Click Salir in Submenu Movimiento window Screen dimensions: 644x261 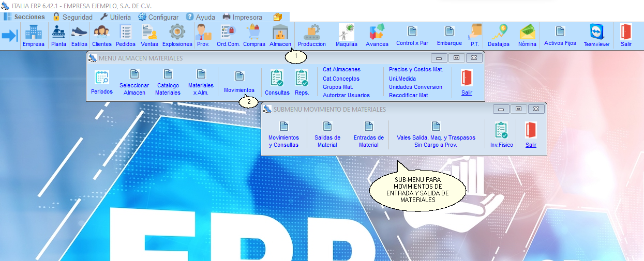pyautogui.click(x=531, y=134)
